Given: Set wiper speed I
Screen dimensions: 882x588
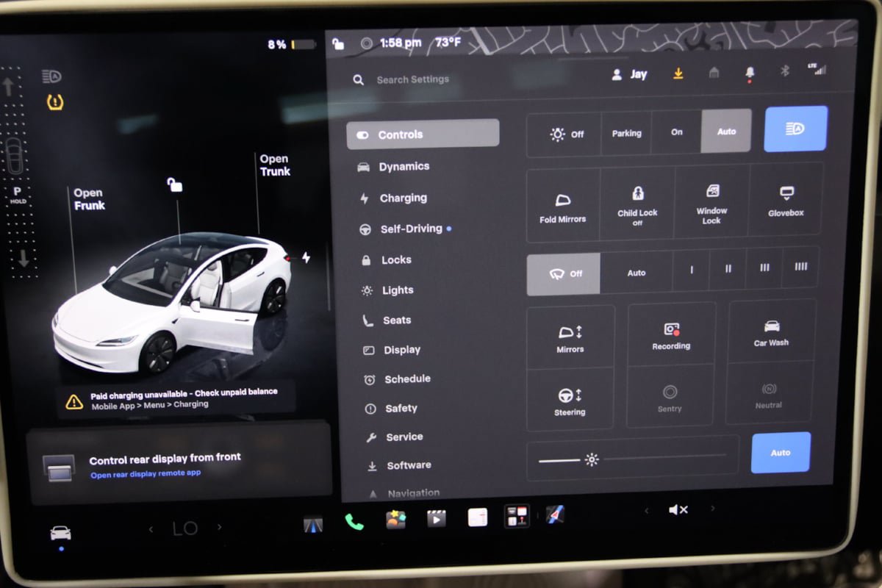Looking at the screenshot, I should (x=691, y=270).
